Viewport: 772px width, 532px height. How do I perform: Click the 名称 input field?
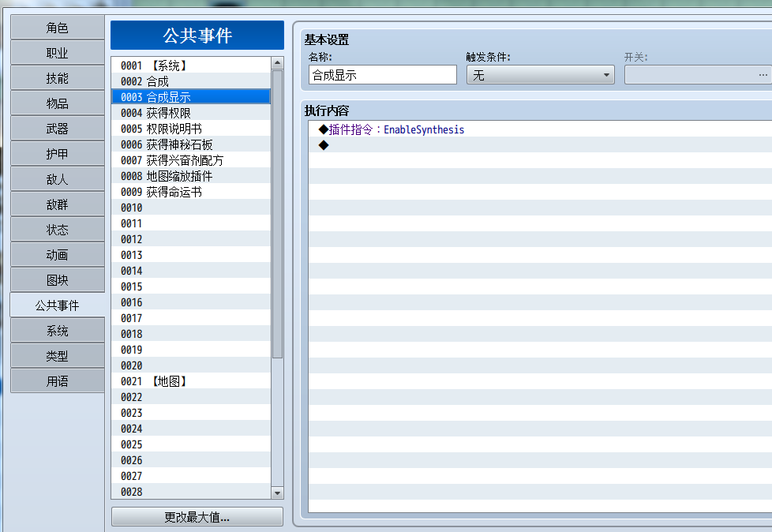(383, 75)
